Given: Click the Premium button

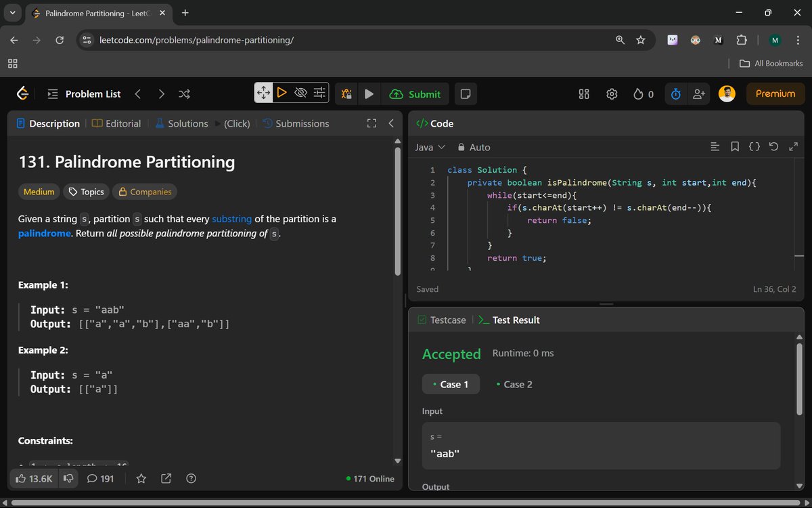Looking at the screenshot, I should tap(775, 94).
